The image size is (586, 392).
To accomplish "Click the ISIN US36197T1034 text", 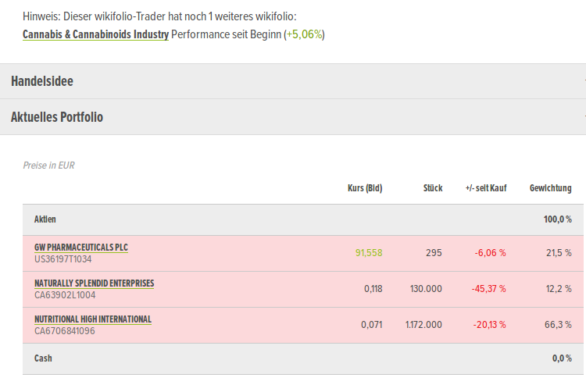I will (x=63, y=259).
